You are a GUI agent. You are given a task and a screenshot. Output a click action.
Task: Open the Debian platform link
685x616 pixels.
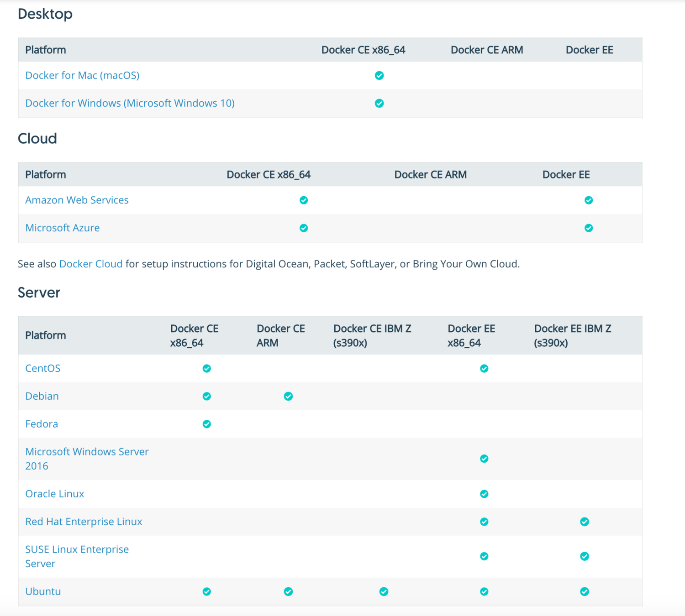pos(42,396)
